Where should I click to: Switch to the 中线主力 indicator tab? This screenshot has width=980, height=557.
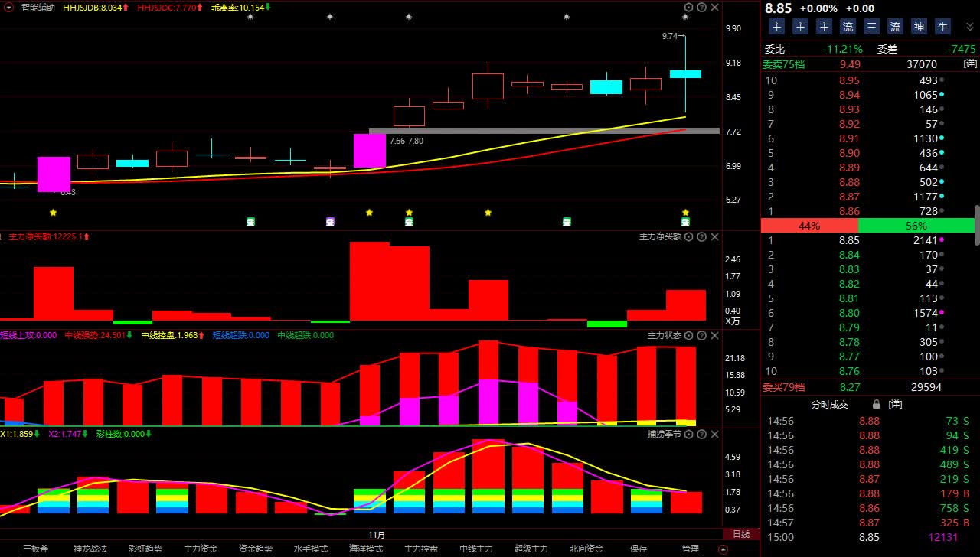(476, 549)
